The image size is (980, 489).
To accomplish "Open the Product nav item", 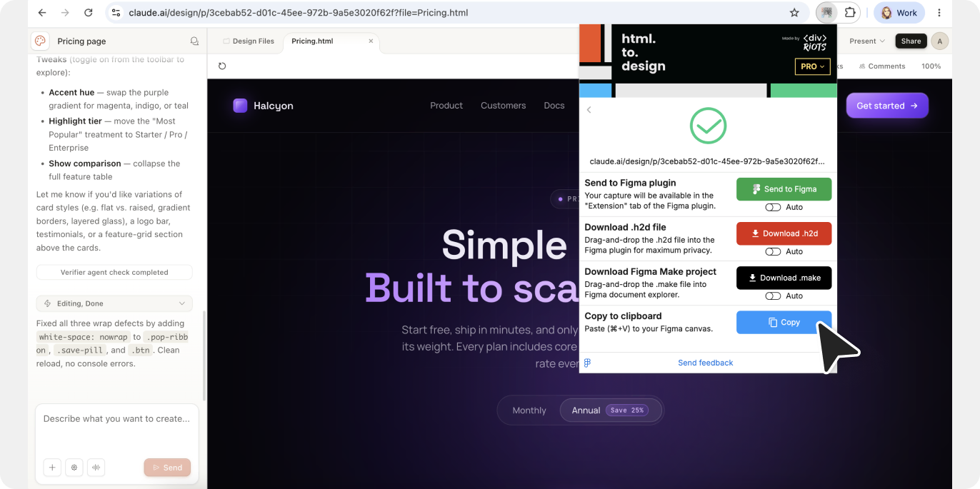I will [446, 106].
